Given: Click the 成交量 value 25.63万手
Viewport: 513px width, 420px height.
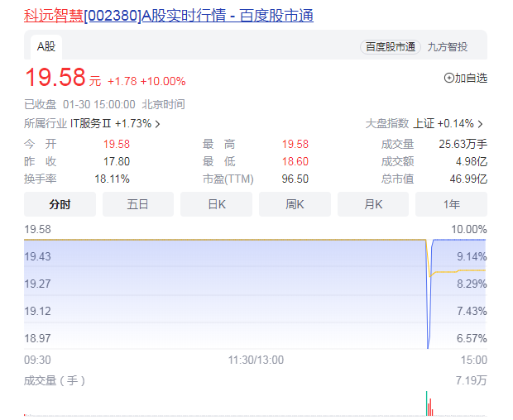Looking at the screenshot, I should [x=463, y=144].
